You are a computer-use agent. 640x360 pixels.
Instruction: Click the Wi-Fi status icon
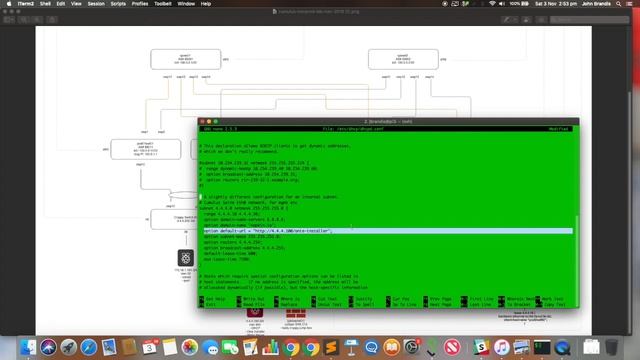coord(492,4)
